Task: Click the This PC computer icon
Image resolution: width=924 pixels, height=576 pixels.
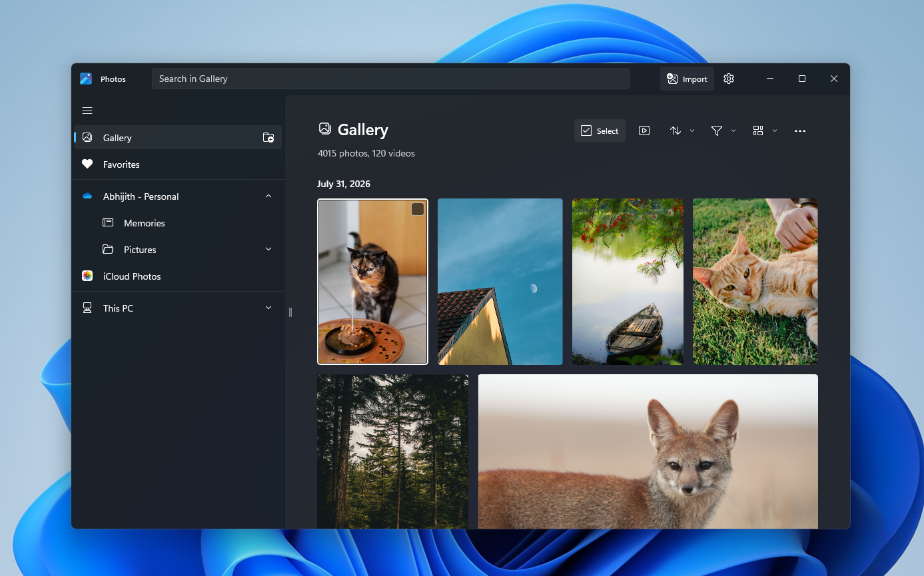Action: 87,308
